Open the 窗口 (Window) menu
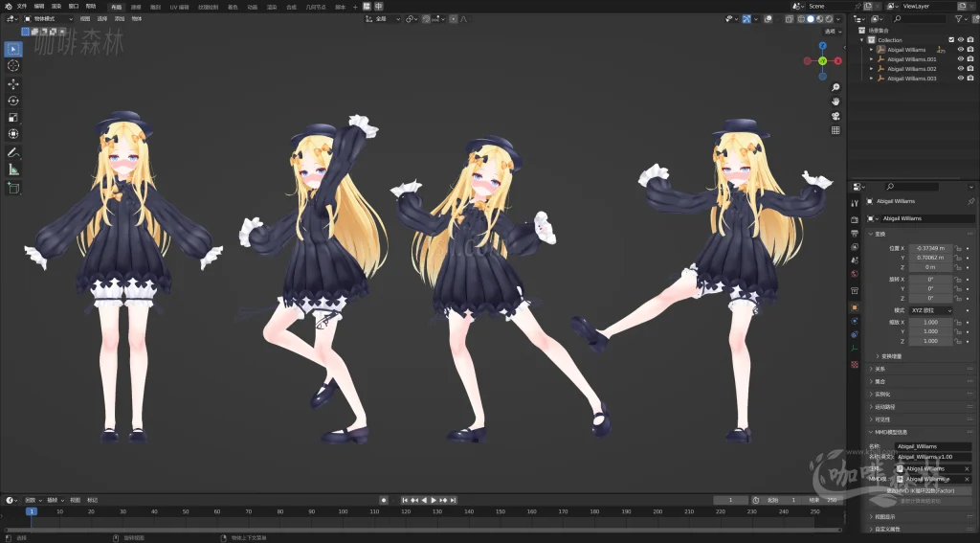980x543 pixels. [x=73, y=7]
